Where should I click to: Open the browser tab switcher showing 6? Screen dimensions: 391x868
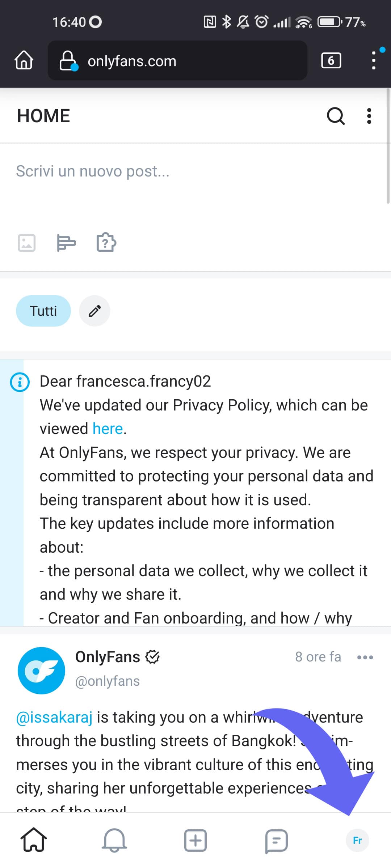coord(331,60)
